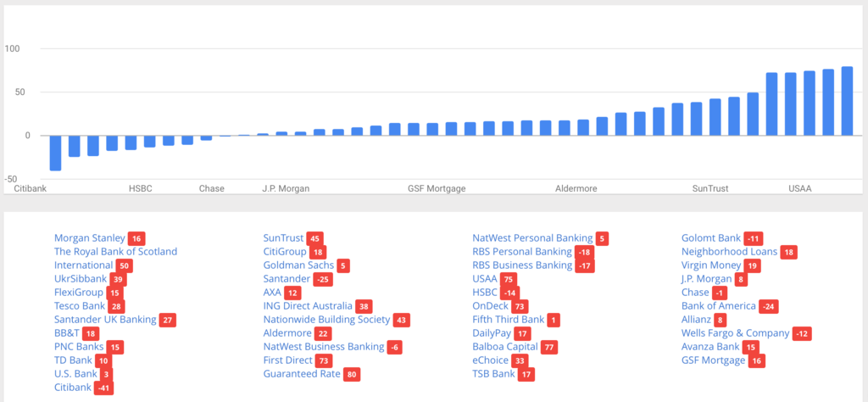Open the FlexiGroup link
The width and height of the screenshot is (868, 402).
[x=79, y=293]
